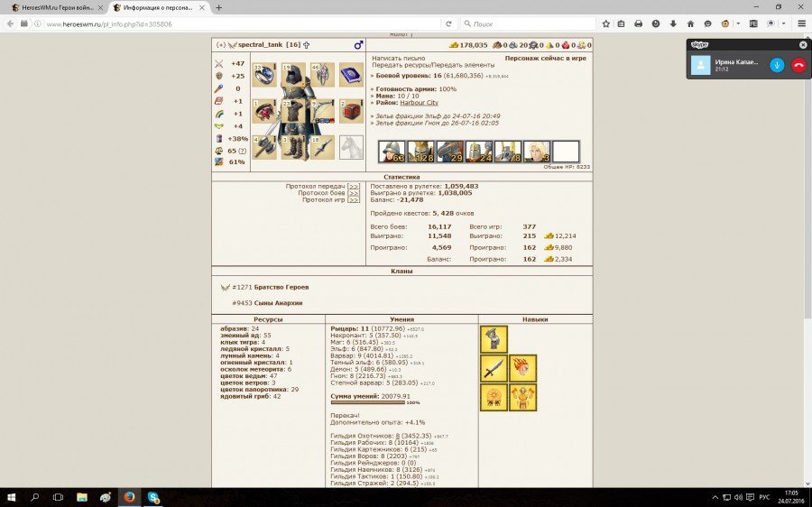
Task: Click the question mark beside value 65
Action: click(x=242, y=151)
